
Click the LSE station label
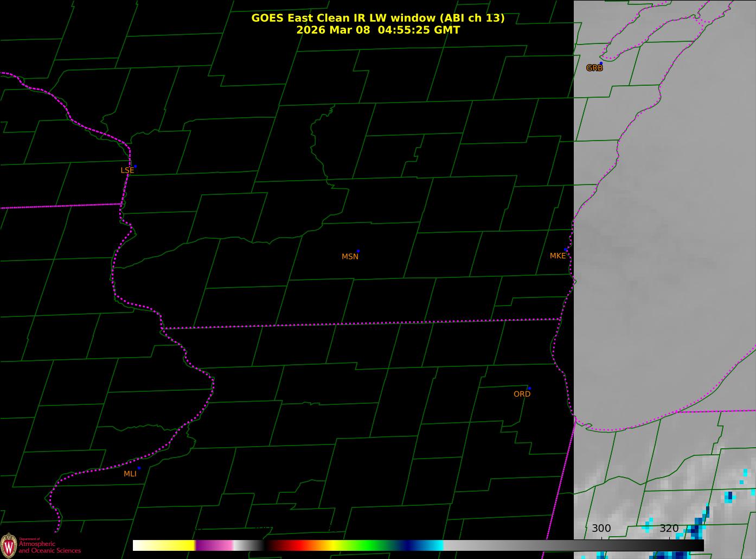click(x=127, y=170)
